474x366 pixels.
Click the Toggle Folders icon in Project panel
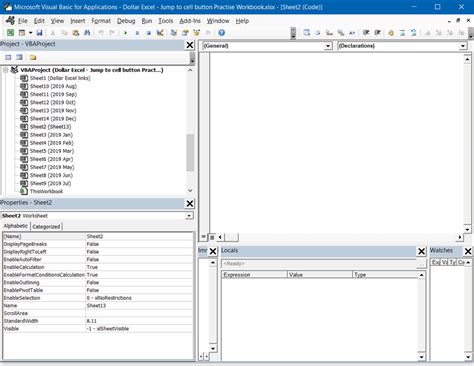click(33, 57)
